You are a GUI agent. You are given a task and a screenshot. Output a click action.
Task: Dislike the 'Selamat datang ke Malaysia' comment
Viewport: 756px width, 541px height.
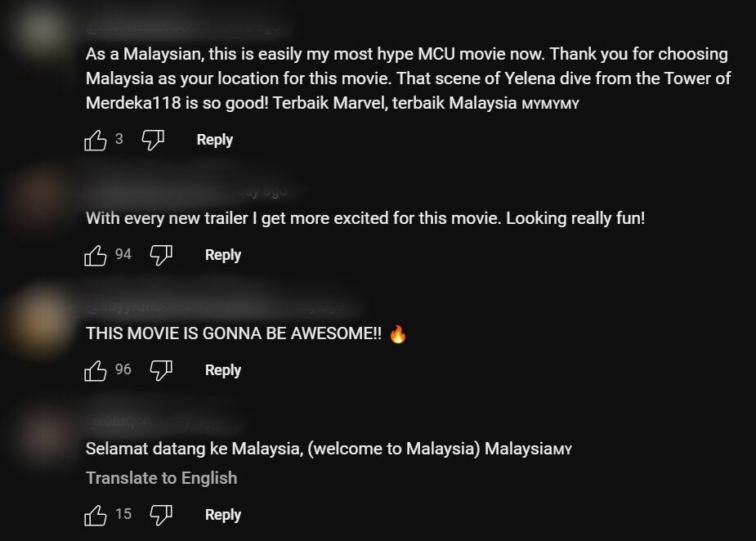tap(161, 516)
